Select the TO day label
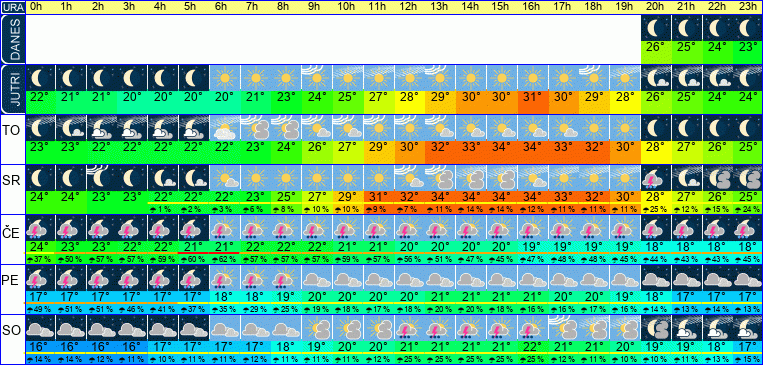Image resolution: width=763 pixels, height=365 pixels. point(11,130)
